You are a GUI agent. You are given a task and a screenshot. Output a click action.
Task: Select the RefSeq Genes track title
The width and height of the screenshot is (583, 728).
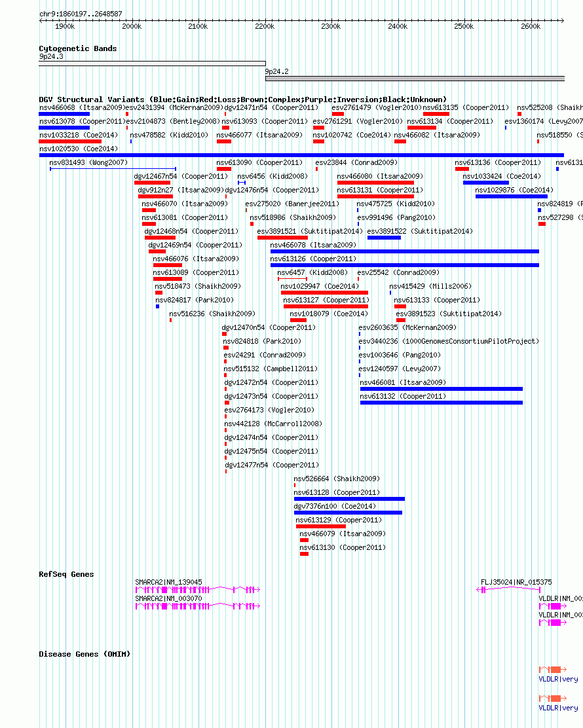[x=66, y=574]
